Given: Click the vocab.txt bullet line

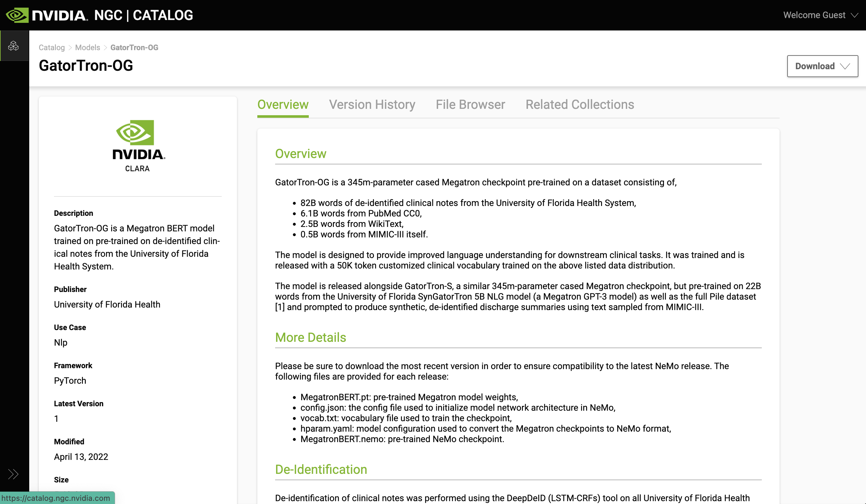Looking at the screenshot, I should pos(406,418).
